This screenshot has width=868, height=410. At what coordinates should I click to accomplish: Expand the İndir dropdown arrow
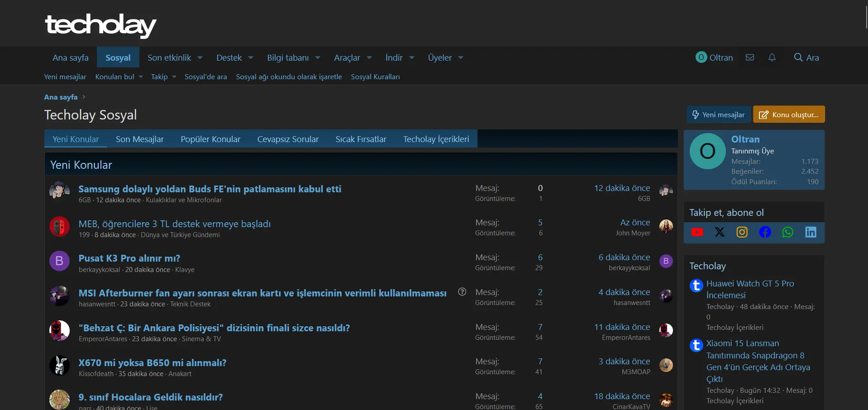click(412, 57)
